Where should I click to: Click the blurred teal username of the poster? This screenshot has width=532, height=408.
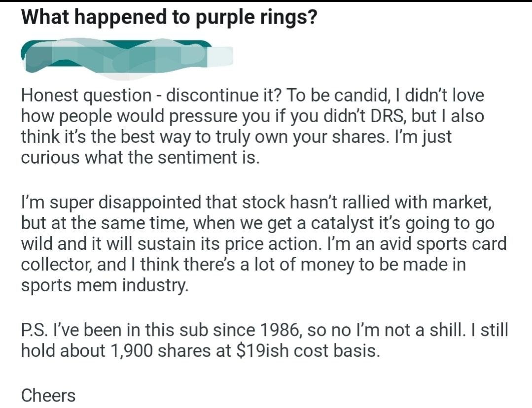pos(127,58)
